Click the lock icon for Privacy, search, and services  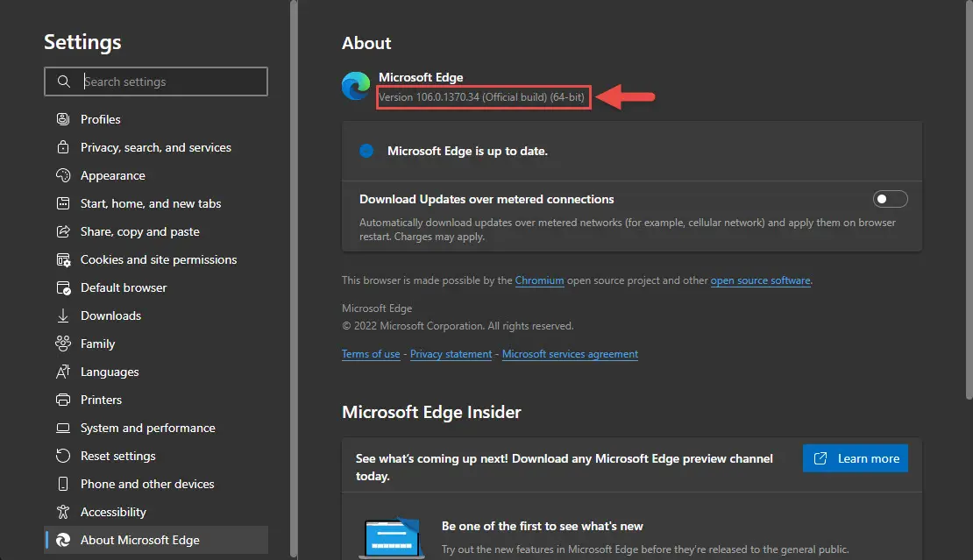(62, 147)
